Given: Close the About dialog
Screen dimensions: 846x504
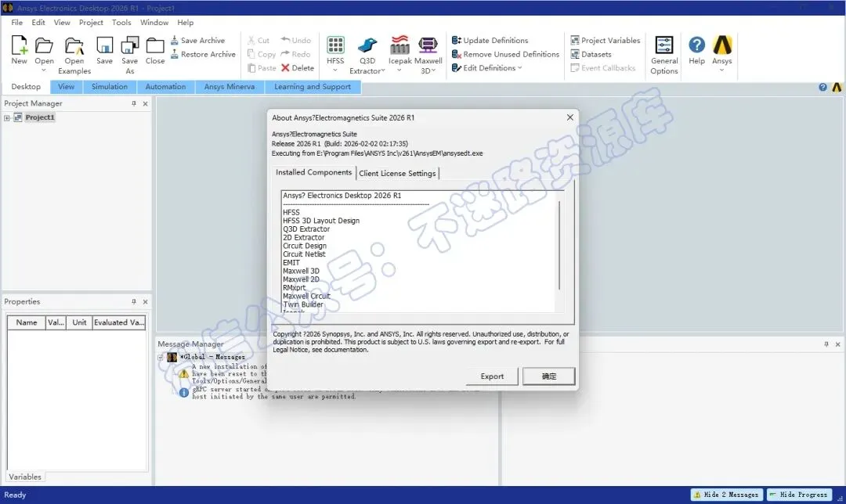Looking at the screenshot, I should pos(569,117).
